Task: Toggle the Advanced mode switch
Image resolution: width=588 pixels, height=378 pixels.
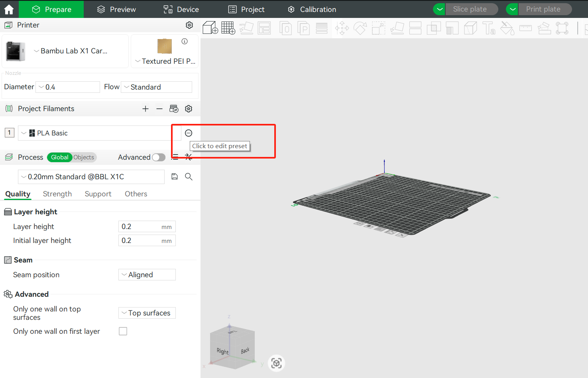Action: 159,157
